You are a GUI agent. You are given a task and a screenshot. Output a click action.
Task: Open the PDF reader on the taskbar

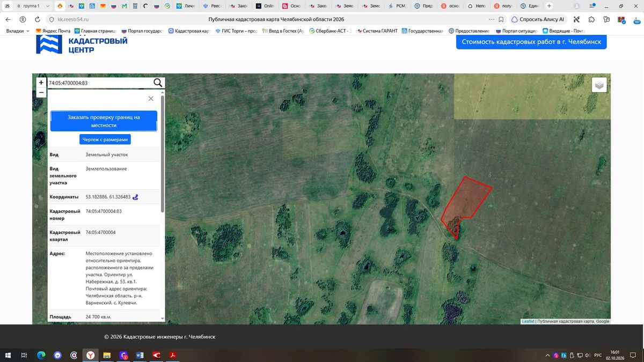[x=174, y=355]
